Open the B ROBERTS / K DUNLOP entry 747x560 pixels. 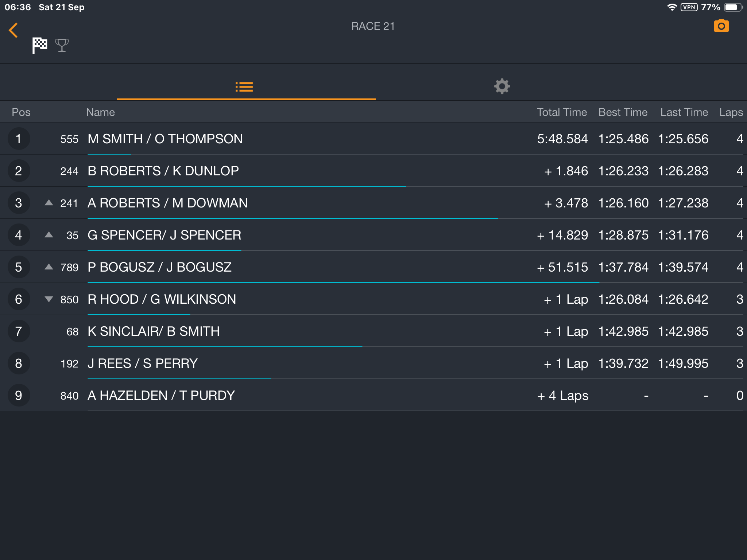[373, 171]
